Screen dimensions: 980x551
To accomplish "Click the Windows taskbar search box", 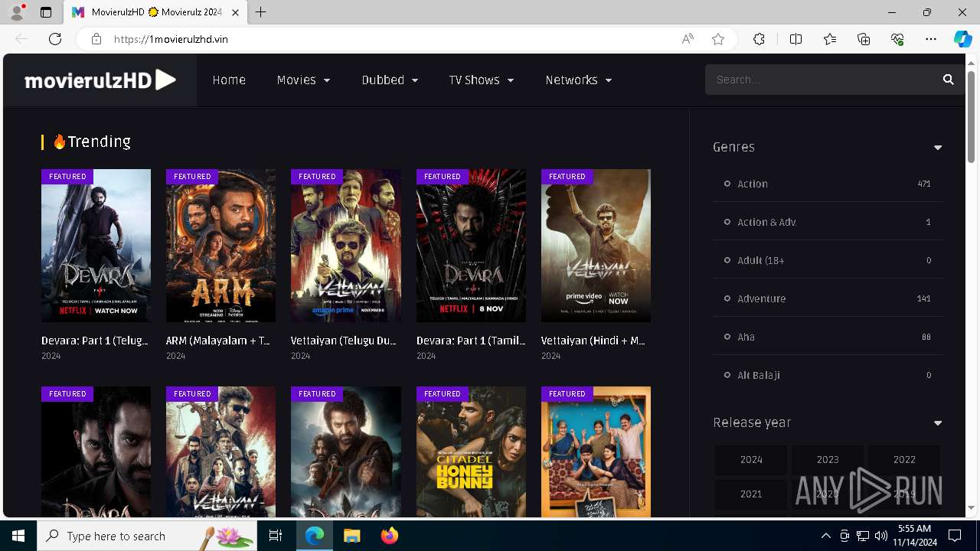I will pyautogui.click(x=147, y=536).
